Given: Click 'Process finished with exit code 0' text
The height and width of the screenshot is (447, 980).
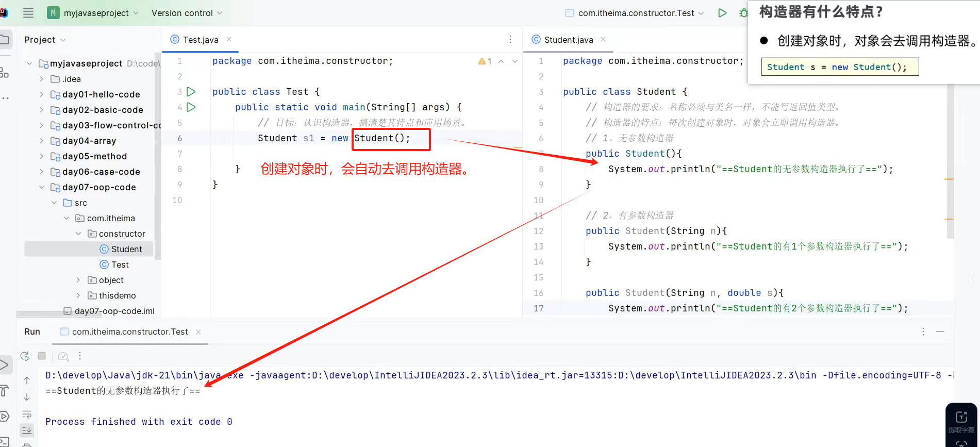Looking at the screenshot, I should coord(139,422).
